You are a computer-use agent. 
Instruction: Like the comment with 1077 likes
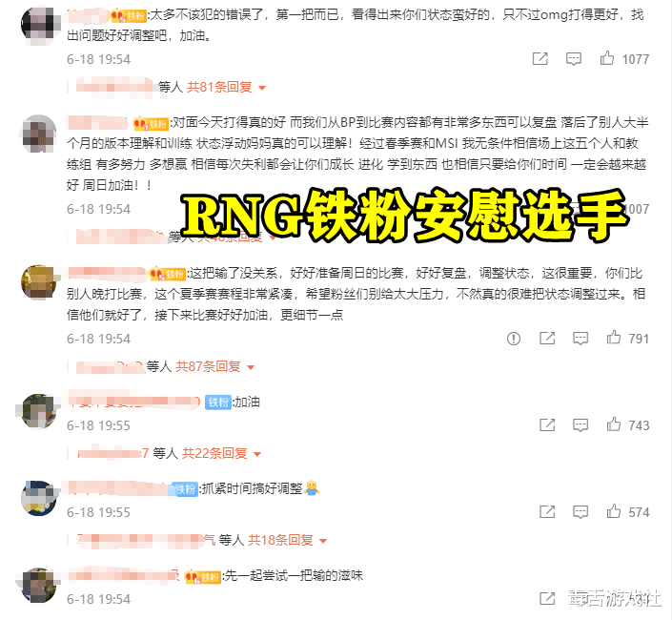pyautogui.click(x=607, y=58)
